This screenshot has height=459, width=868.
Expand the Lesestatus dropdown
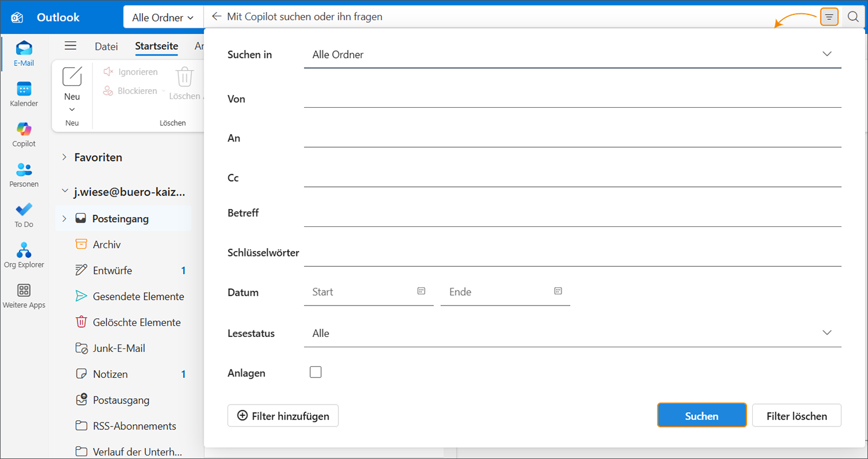[572, 333]
